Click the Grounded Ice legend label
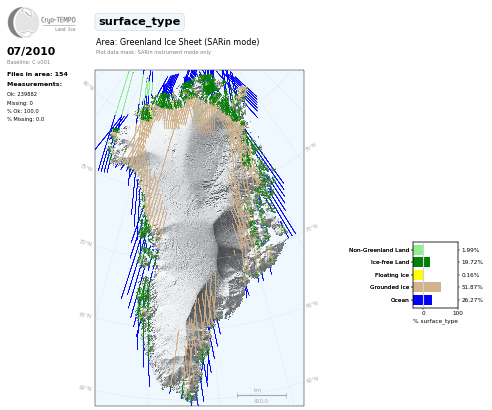This screenshot has width=492, height=410. point(389,287)
